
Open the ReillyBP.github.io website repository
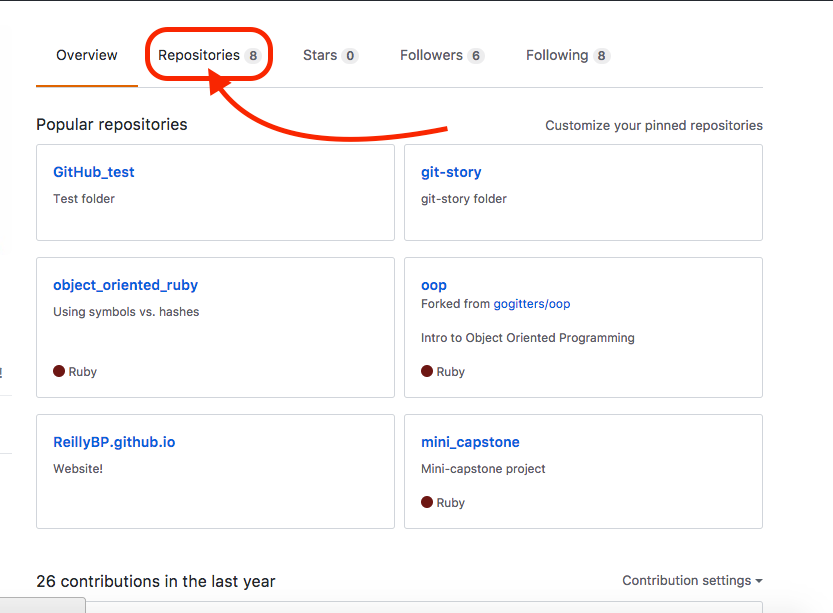coord(114,441)
